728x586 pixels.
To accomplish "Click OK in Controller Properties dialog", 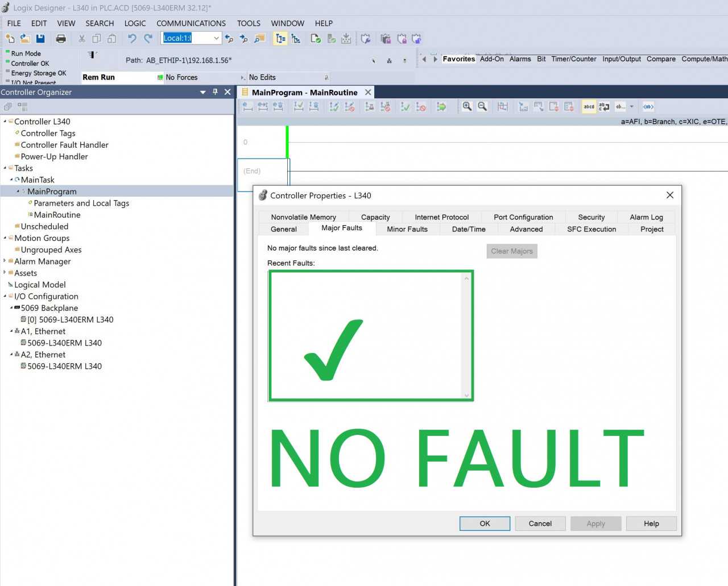I will pyautogui.click(x=485, y=523).
